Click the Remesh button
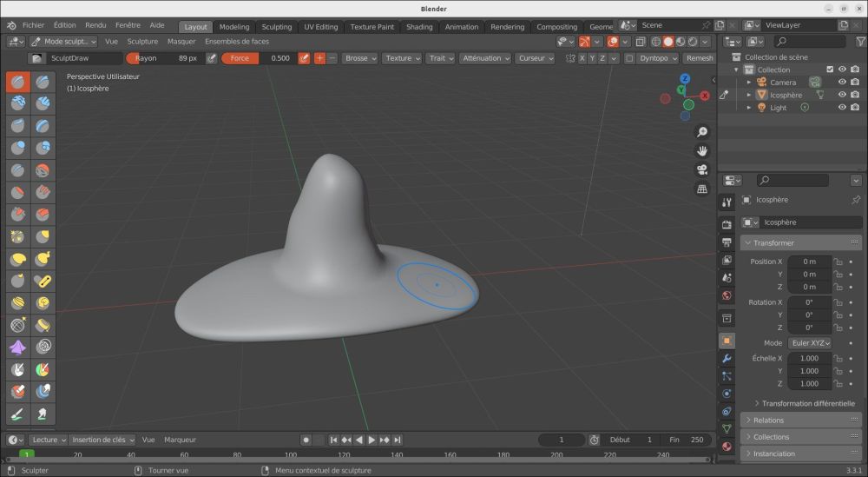Viewport: 868px width, 477px height. click(700, 58)
